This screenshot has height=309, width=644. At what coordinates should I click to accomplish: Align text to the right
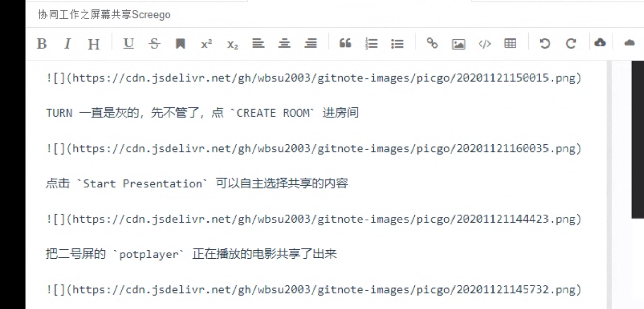point(311,43)
